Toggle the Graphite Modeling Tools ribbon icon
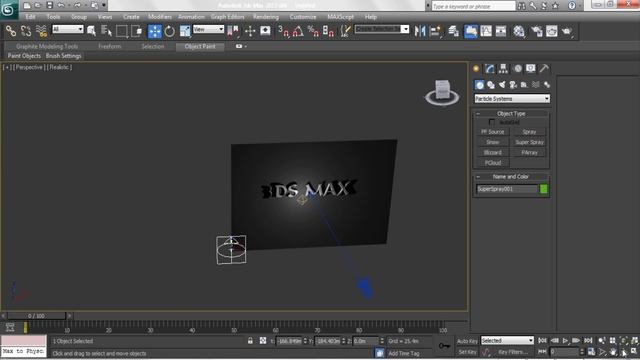Viewport: 640px width, 360px height. pos(471,31)
